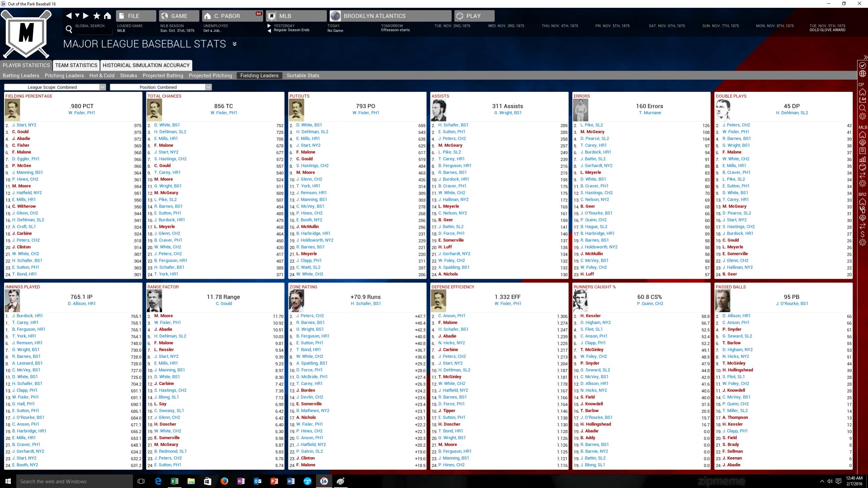Click G. Wright's portrait in Assists panel
868x488 pixels.
(438, 110)
